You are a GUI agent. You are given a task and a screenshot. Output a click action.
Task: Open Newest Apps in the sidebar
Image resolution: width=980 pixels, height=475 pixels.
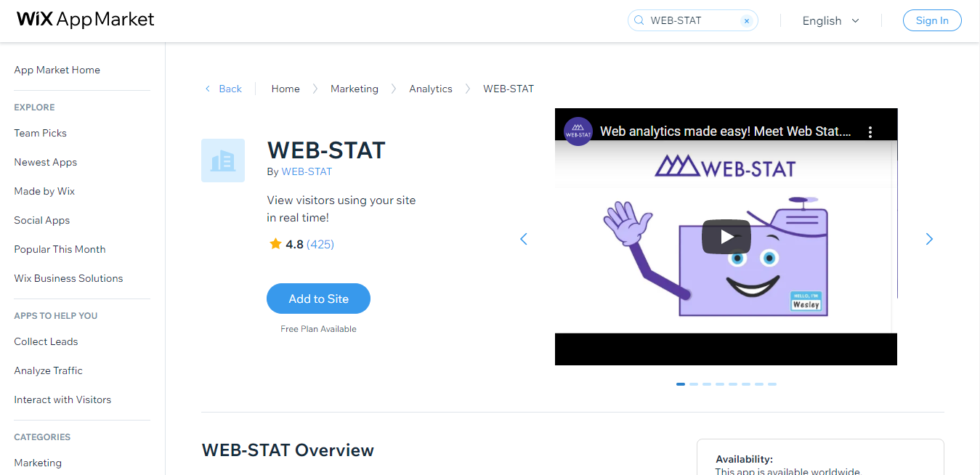pyautogui.click(x=46, y=162)
